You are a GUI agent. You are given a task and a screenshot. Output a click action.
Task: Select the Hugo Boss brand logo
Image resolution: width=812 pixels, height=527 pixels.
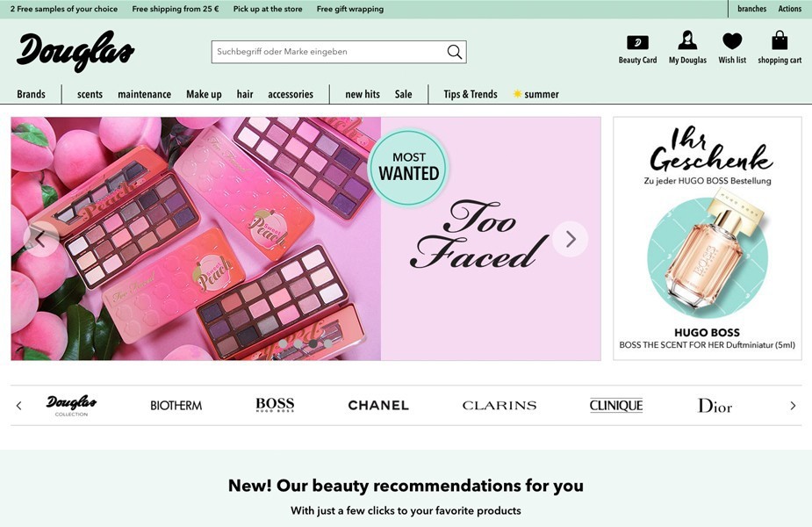275,405
